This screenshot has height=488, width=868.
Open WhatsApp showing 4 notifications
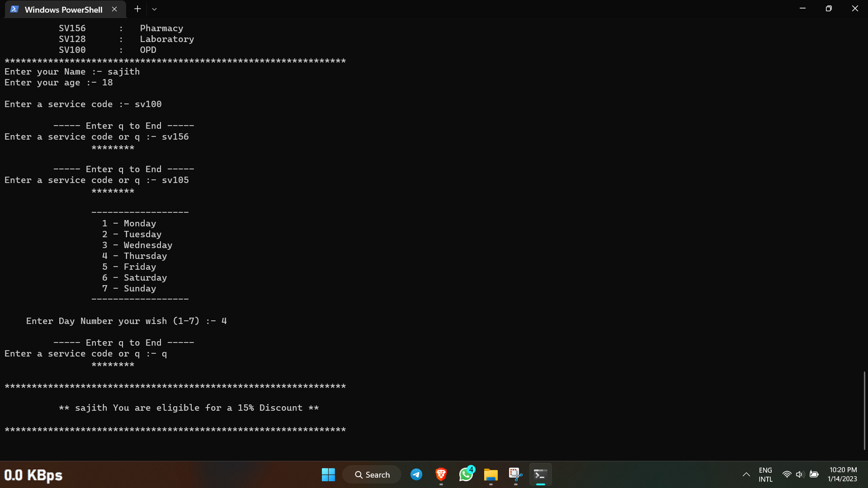[x=466, y=475]
